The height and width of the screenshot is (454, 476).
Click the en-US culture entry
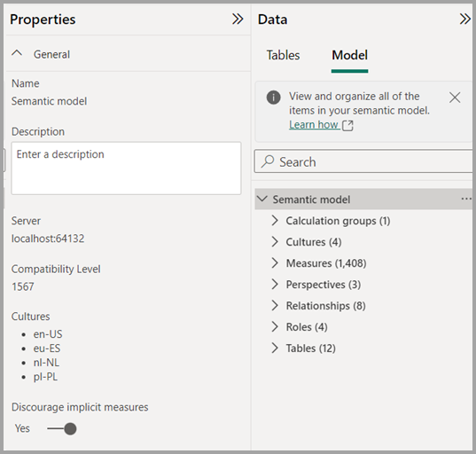(x=48, y=334)
